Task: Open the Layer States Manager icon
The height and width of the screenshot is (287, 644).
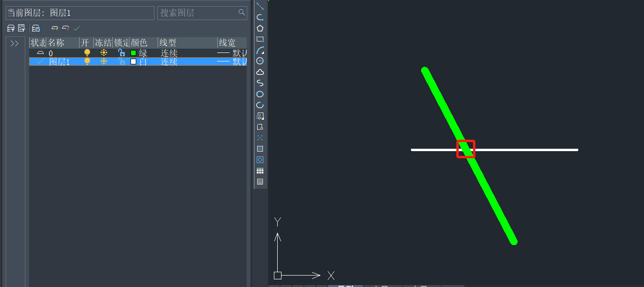Action: (x=36, y=29)
